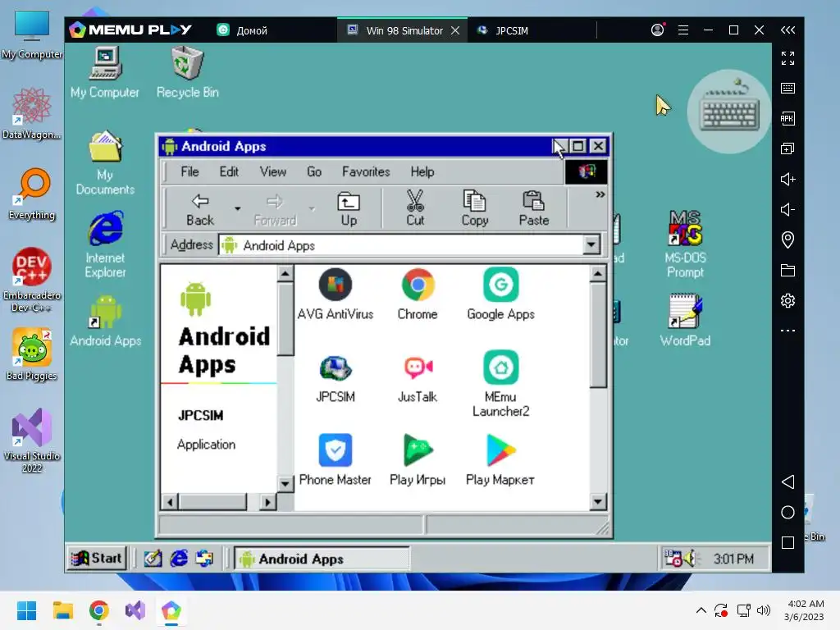Decrease volume in MEmu sidebar
This screenshot has width=840, height=630.
pyautogui.click(x=787, y=209)
